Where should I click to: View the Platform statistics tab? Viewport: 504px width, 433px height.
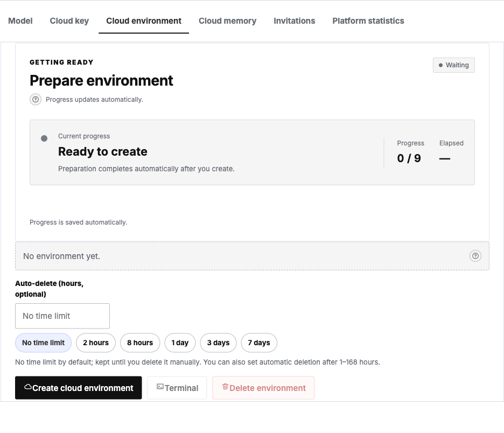tap(368, 21)
